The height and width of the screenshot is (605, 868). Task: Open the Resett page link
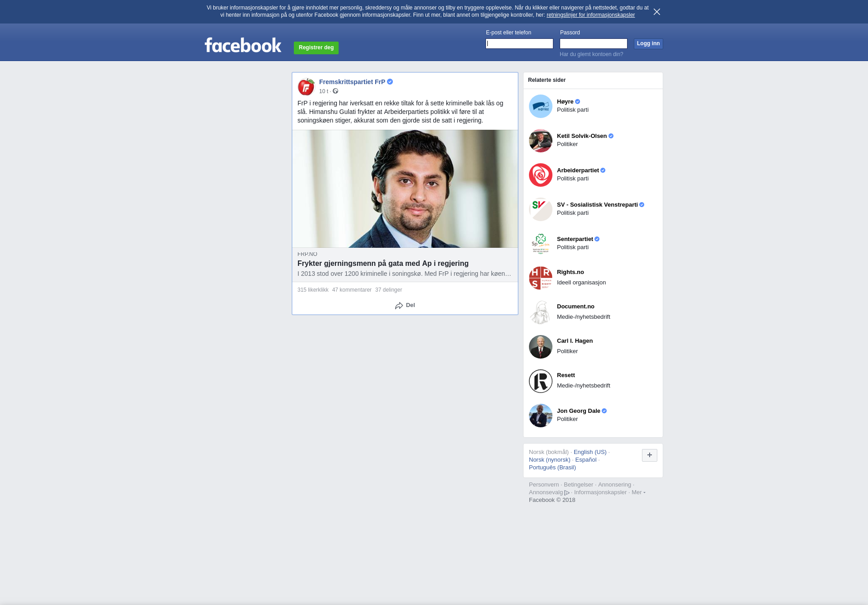[x=566, y=375]
